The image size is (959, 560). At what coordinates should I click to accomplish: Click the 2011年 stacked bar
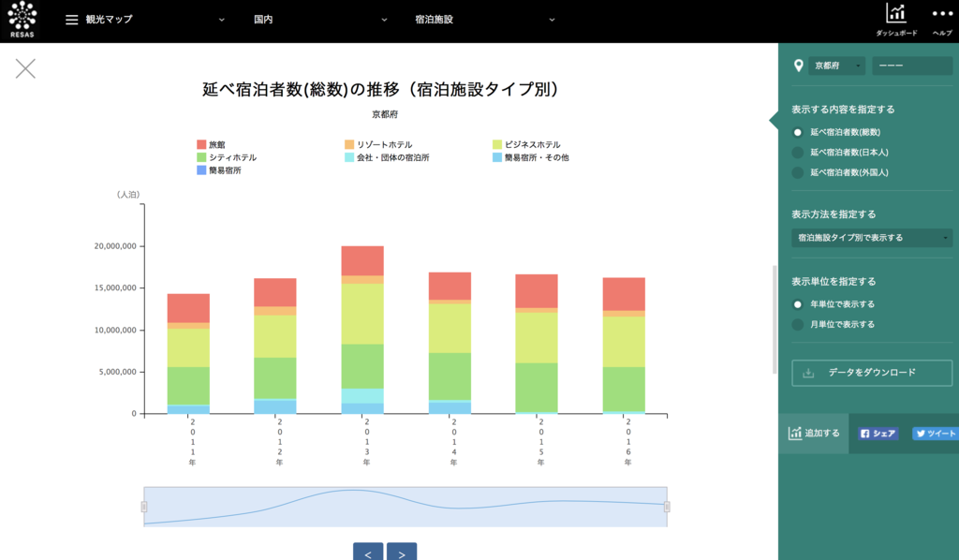[188, 354]
